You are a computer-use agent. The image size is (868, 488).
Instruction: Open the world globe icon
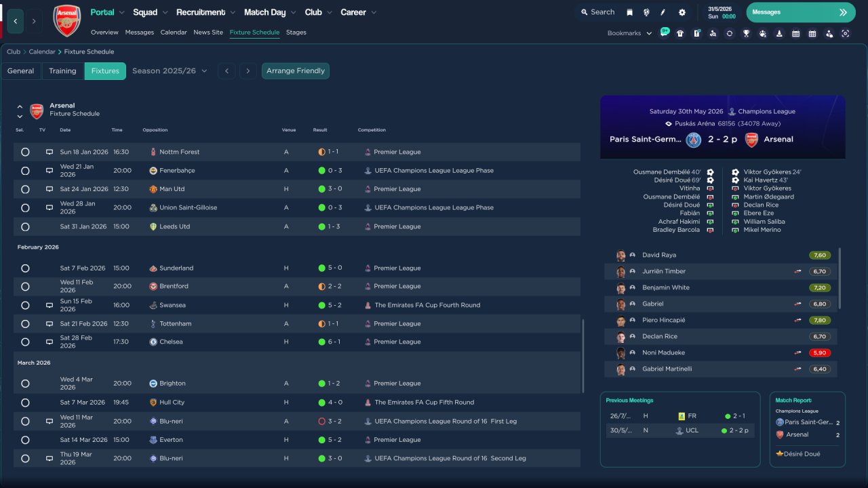[646, 12]
